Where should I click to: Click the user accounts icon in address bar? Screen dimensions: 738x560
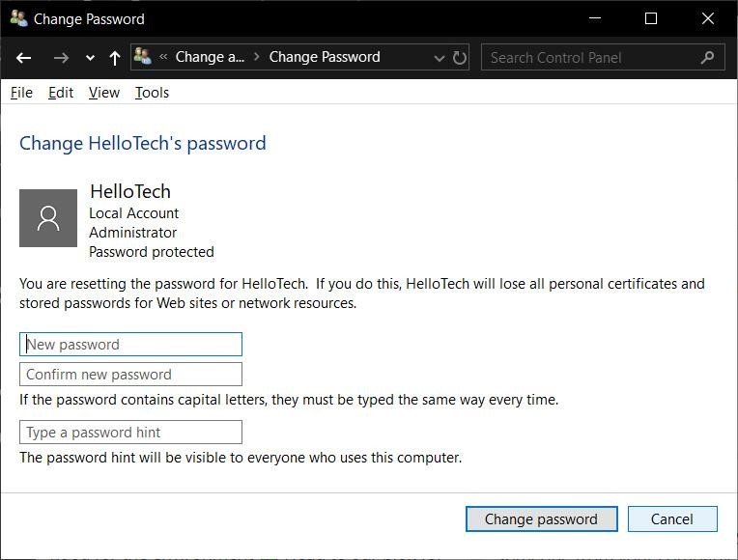point(142,56)
